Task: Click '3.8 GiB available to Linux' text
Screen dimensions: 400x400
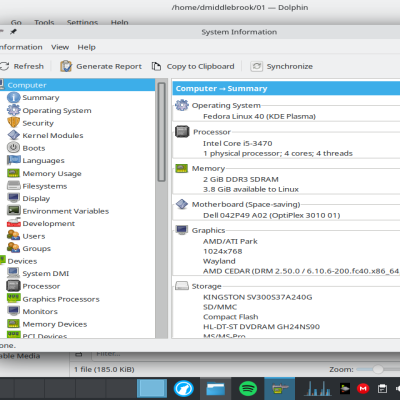Action: [x=251, y=189]
